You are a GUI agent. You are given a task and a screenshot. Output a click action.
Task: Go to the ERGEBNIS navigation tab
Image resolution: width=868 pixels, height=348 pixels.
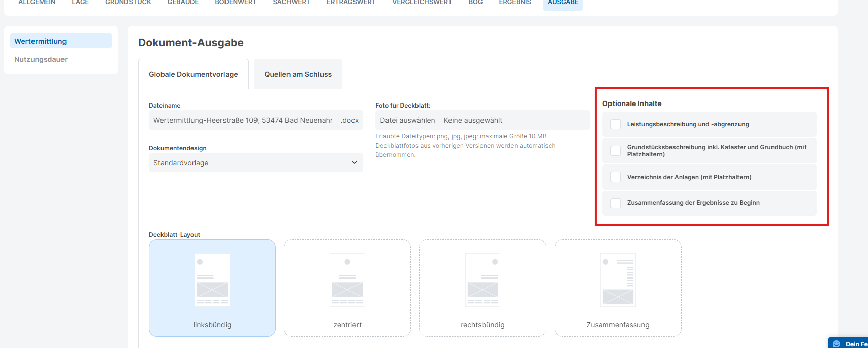tap(515, 3)
